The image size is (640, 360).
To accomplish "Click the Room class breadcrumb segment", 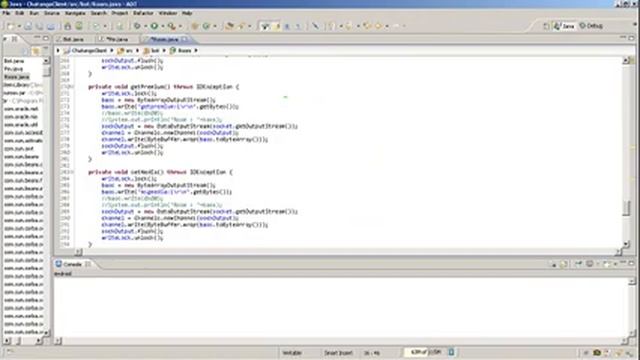I will click(180, 51).
